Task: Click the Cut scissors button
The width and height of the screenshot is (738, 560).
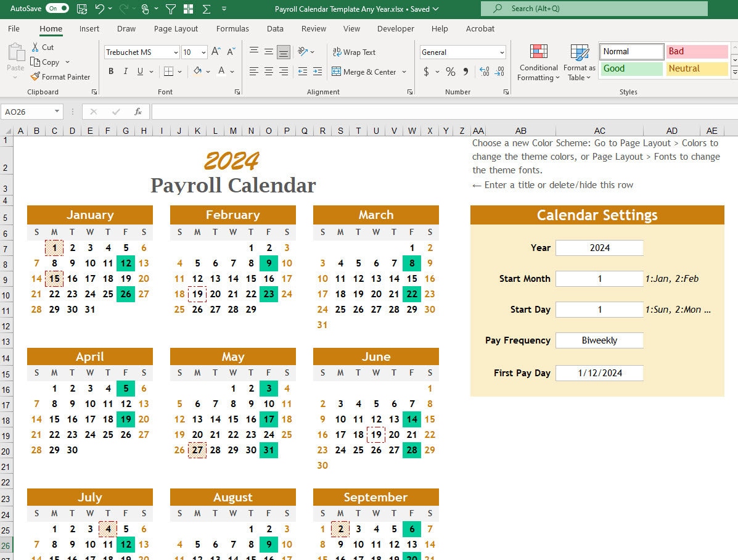Action: (43, 47)
